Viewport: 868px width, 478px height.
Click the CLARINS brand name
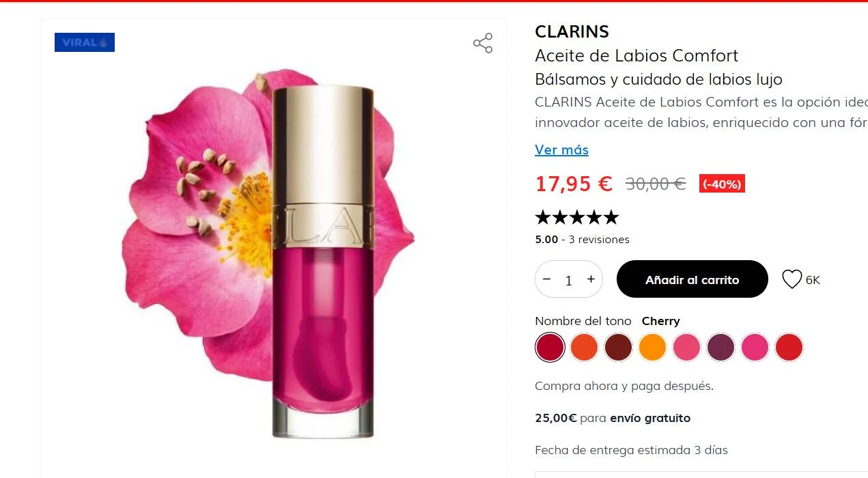pyautogui.click(x=572, y=31)
